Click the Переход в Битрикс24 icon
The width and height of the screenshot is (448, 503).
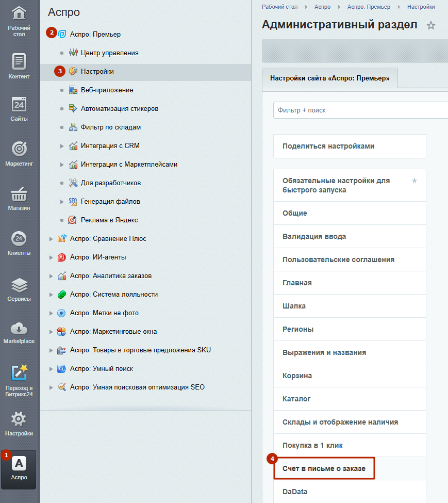[x=19, y=373]
